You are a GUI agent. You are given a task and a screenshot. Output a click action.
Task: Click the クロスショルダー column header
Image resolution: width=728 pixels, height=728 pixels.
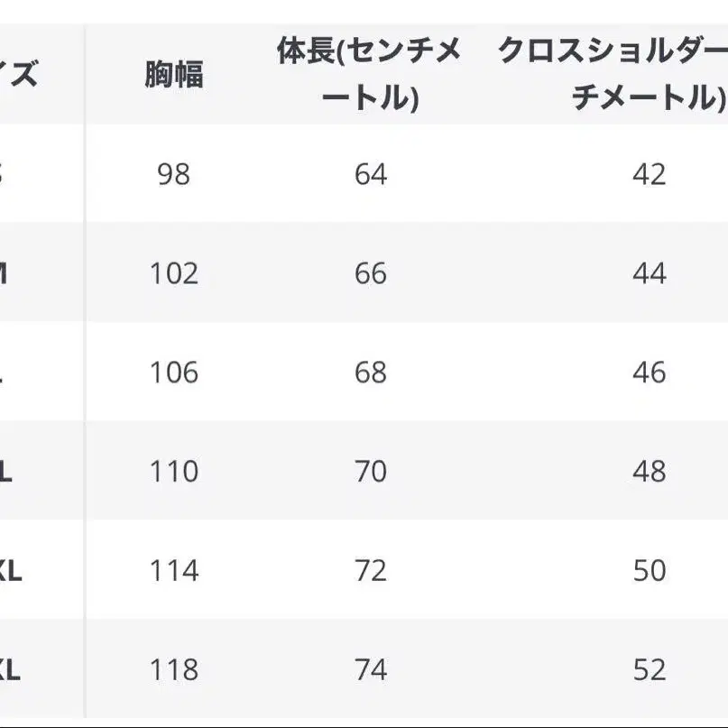tap(613, 74)
